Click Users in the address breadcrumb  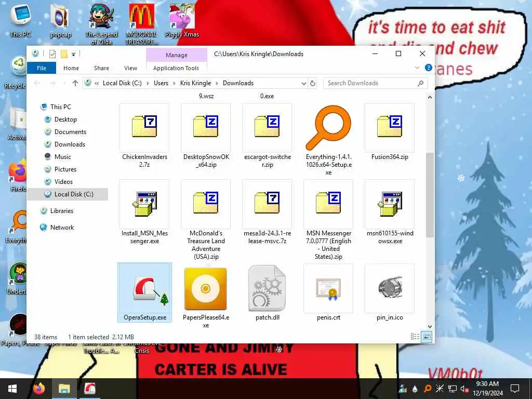161,83
